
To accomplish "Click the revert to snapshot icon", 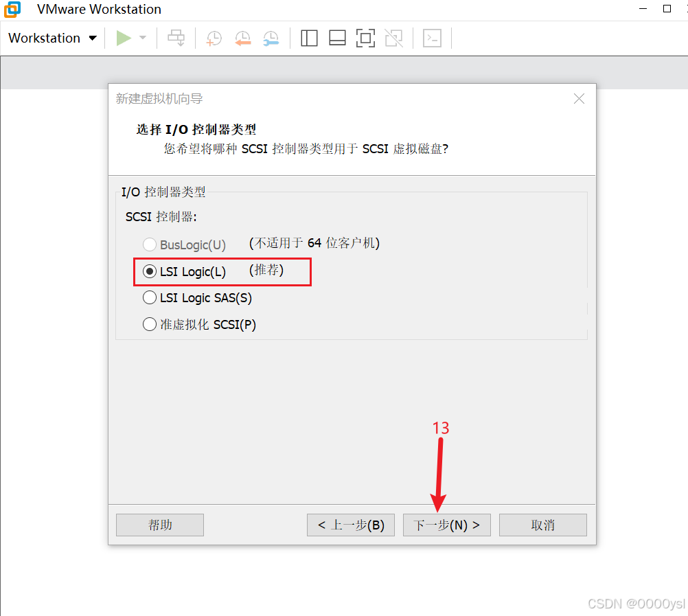I will [242, 38].
